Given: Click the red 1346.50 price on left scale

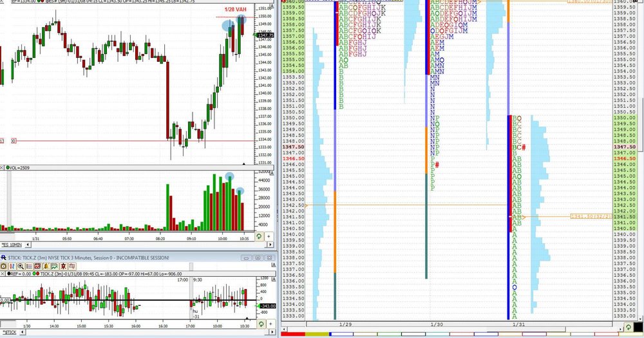Looking at the screenshot, I should pyautogui.click(x=293, y=158).
